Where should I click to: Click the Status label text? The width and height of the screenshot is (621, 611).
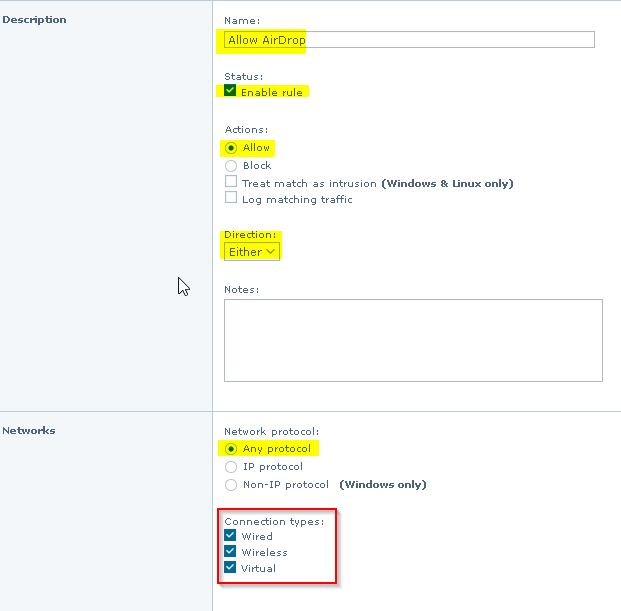tap(243, 76)
